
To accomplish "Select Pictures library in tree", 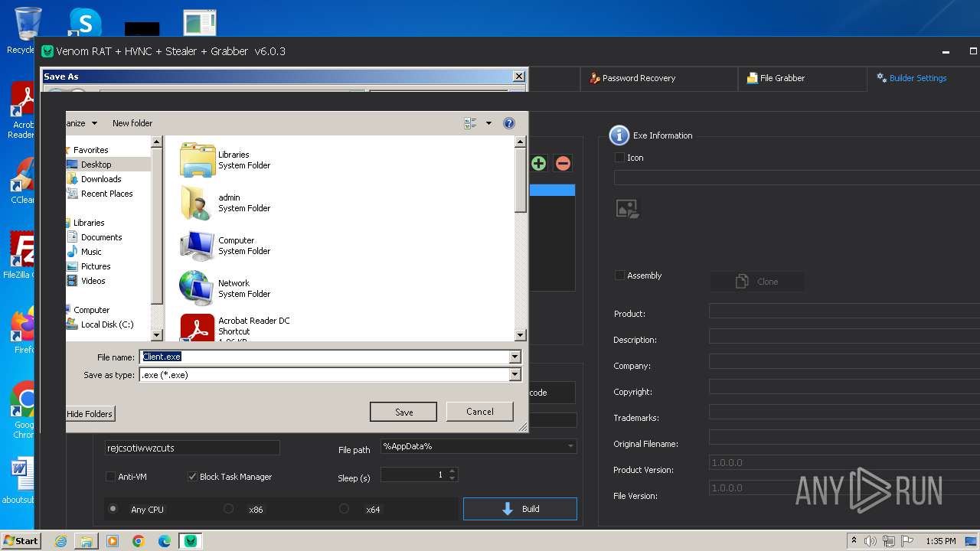I will pos(96,266).
